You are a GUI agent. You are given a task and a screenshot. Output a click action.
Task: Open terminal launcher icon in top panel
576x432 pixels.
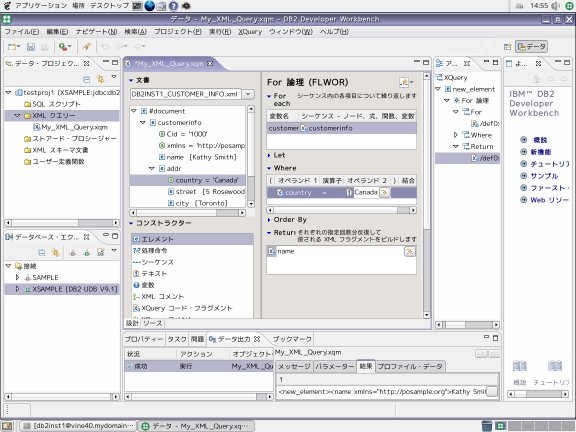tap(137, 6)
